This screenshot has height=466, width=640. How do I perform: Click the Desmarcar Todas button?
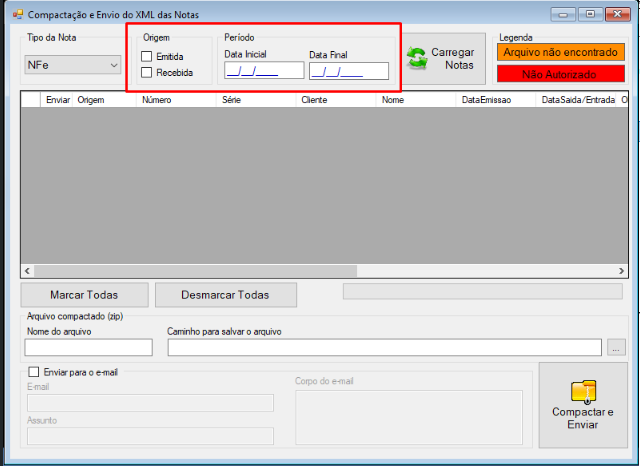pyautogui.click(x=226, y=295)
